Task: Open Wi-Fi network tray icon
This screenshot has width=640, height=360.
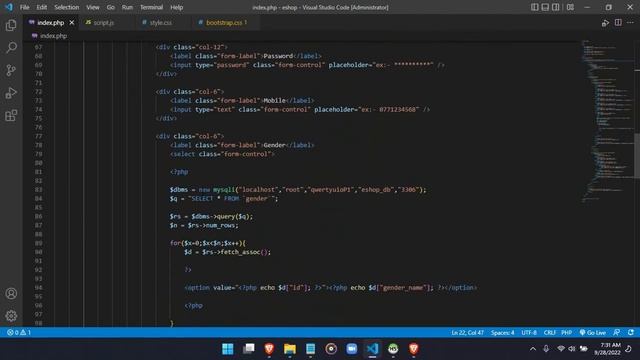Action: click(x=561, y=349)
